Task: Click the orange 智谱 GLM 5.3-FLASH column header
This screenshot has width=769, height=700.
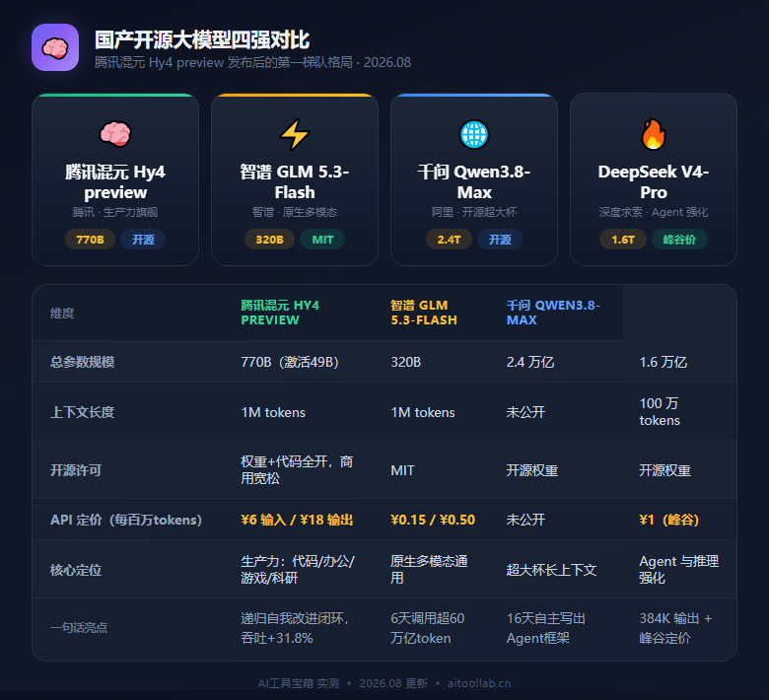Action: (x=424, y=313)
